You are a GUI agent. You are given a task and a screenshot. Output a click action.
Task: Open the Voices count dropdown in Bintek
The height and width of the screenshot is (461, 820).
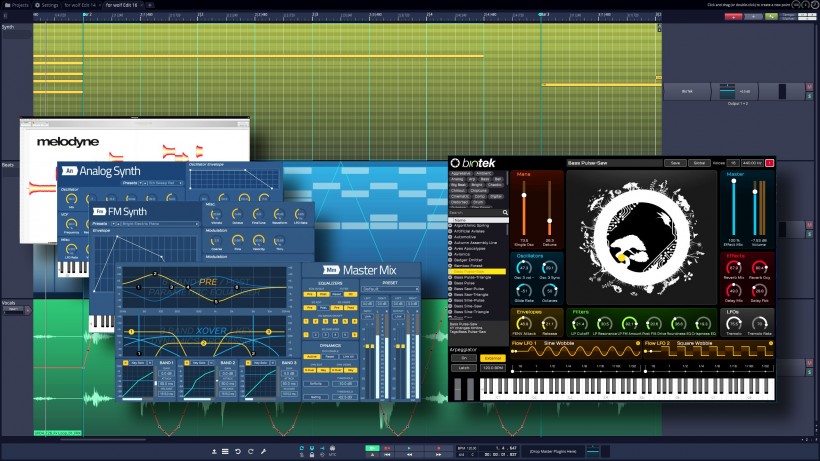pyautogui.click(x=732, y=162)
